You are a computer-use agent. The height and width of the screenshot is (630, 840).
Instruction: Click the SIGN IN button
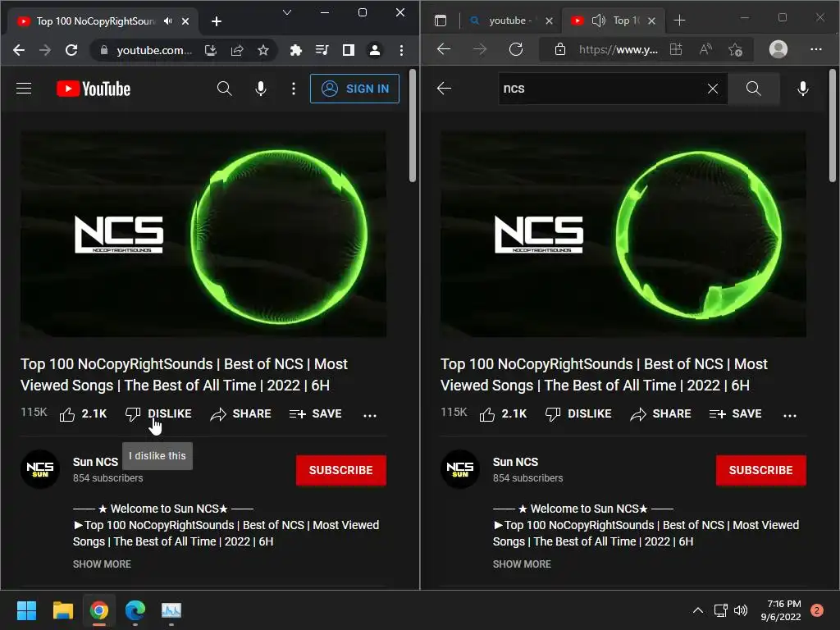[x=354, y=89]
